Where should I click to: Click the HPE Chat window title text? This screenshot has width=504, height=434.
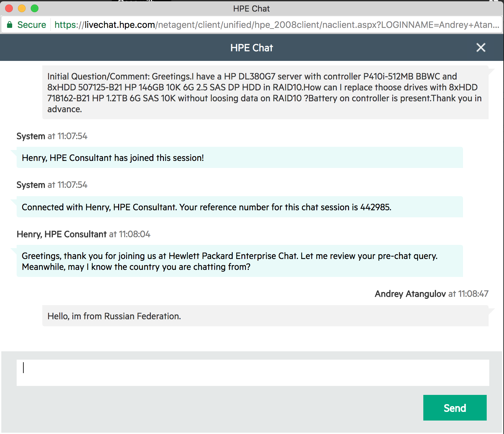[x=251, y=9]
